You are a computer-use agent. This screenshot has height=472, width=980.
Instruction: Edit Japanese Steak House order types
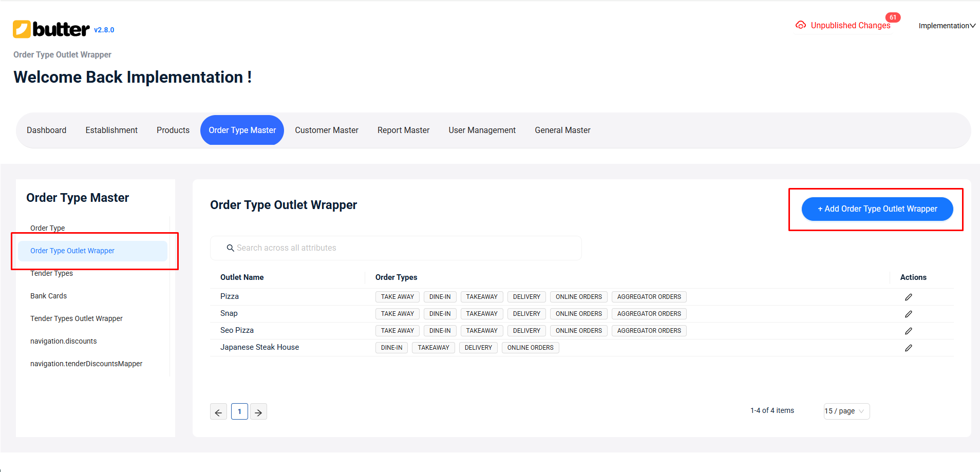coord(908,348)
